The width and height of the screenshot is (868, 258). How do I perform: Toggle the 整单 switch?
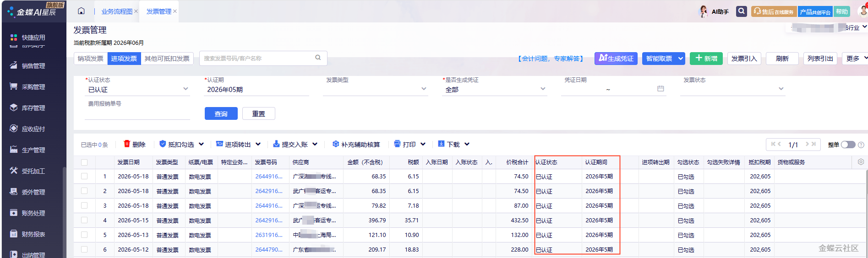pyautogui.click(x=848, y=145)
